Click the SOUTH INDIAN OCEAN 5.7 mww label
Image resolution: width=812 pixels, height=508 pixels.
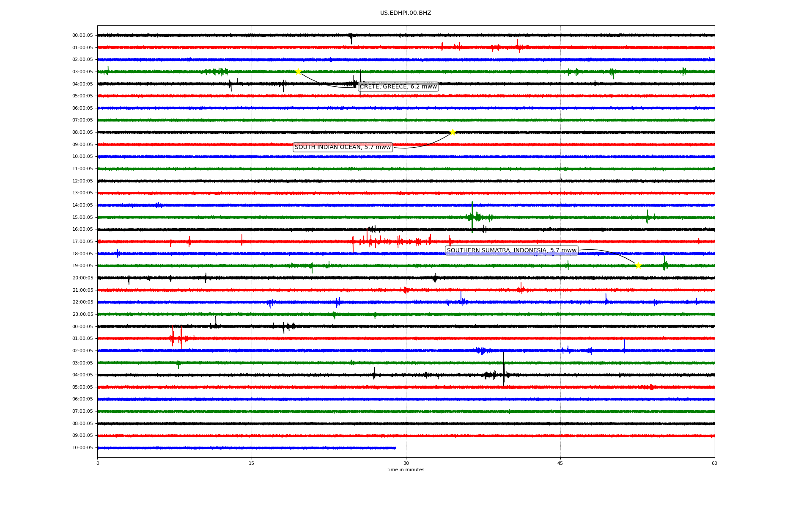(x=343, y=147)
